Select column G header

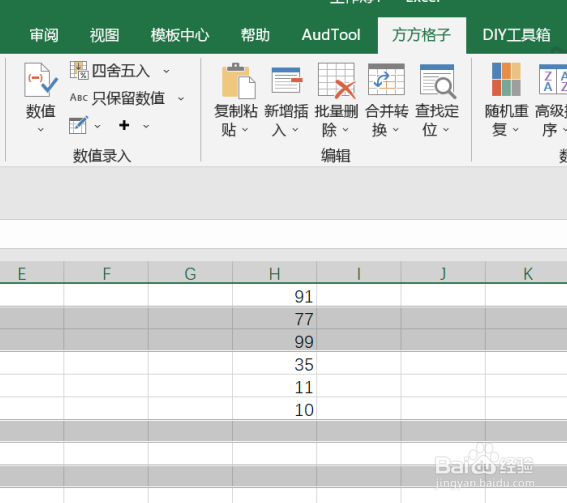click(190, 273)
